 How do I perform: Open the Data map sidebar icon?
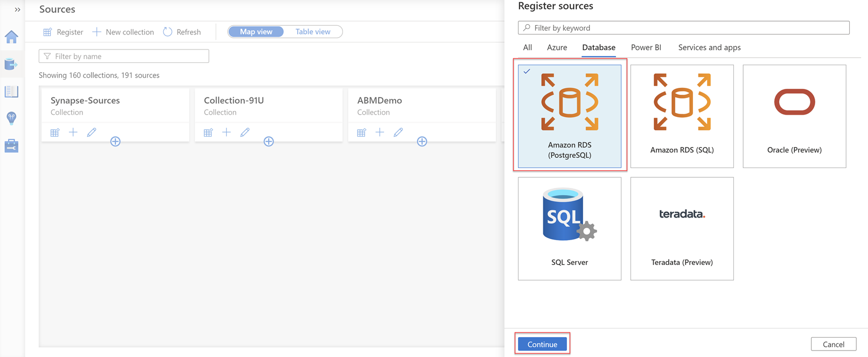pos(11,64)
